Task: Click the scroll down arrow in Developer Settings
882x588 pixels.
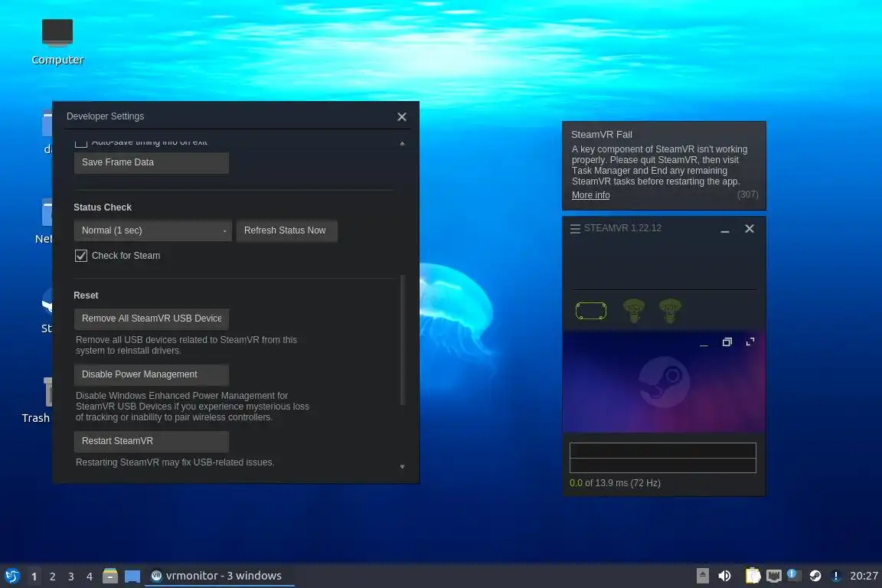Action: coord(402,466)
